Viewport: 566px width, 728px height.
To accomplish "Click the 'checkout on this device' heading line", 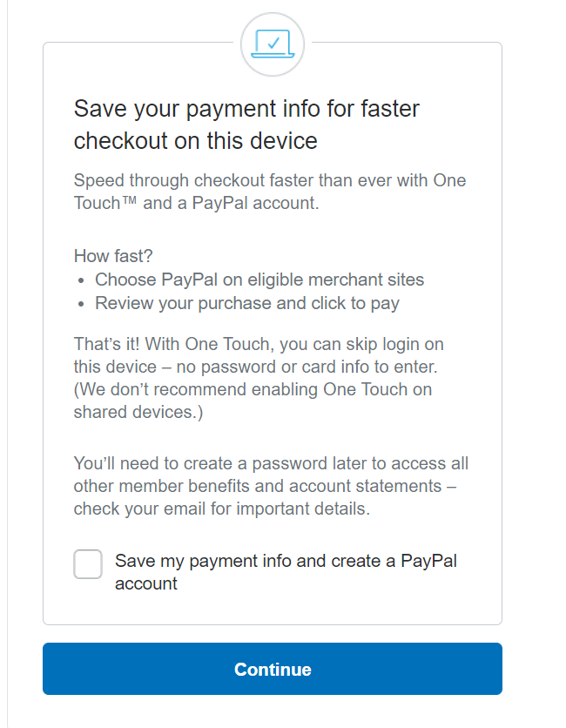I will [195, 141].
